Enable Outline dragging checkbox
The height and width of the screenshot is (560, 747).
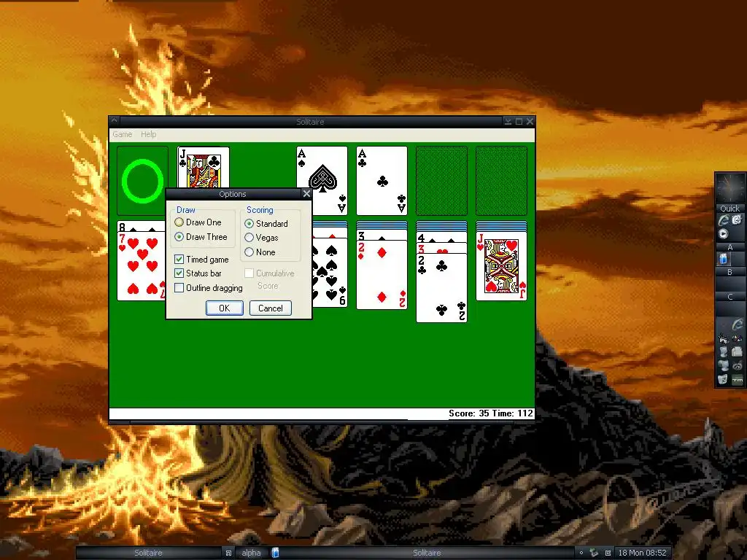[209, 287]
